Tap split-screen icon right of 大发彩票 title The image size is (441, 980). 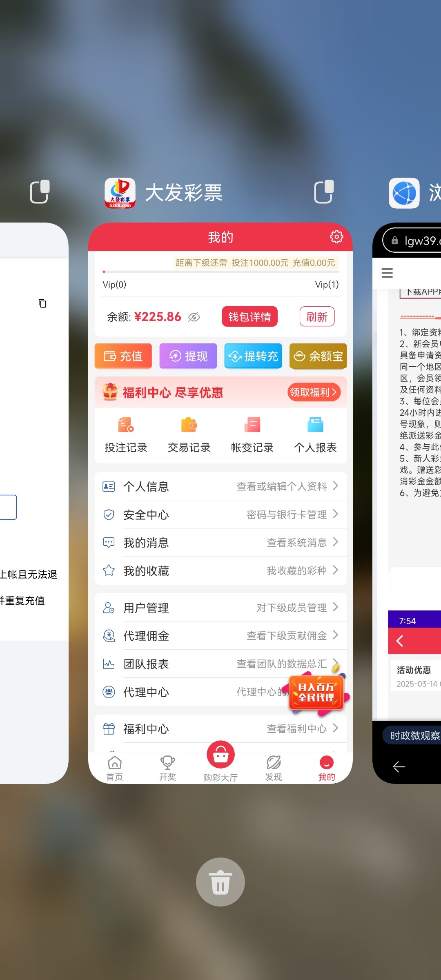[x=324, y=192]
